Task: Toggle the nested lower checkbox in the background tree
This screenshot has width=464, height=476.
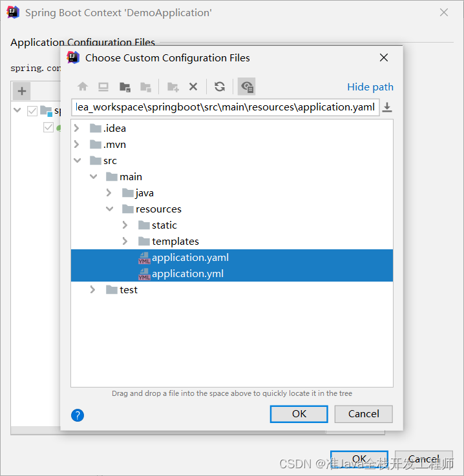Action: [x=48, y=127]
